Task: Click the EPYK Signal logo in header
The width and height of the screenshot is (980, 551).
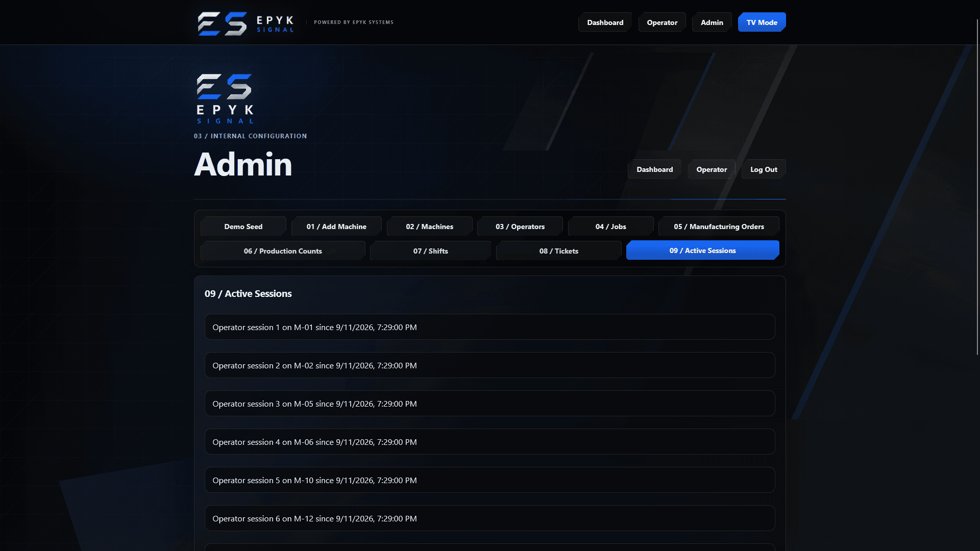Action: tap(246, 23)
